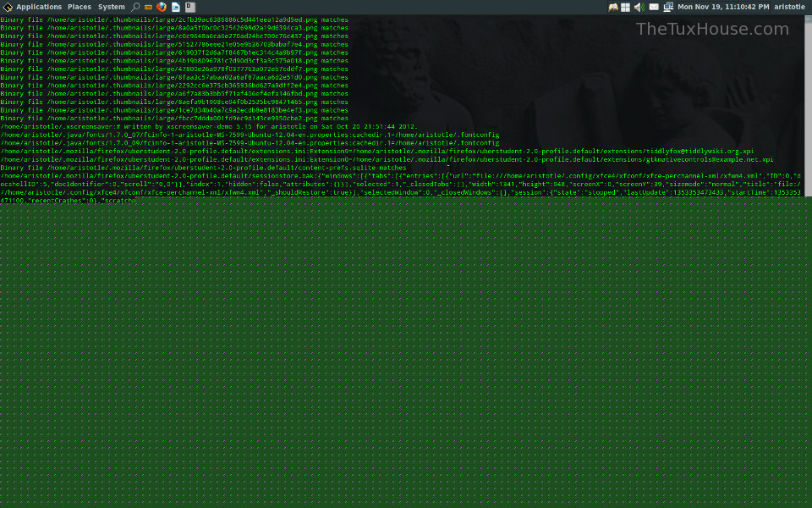Click the TheTuxHouse.com watermark text

click(x=712, y=29)
